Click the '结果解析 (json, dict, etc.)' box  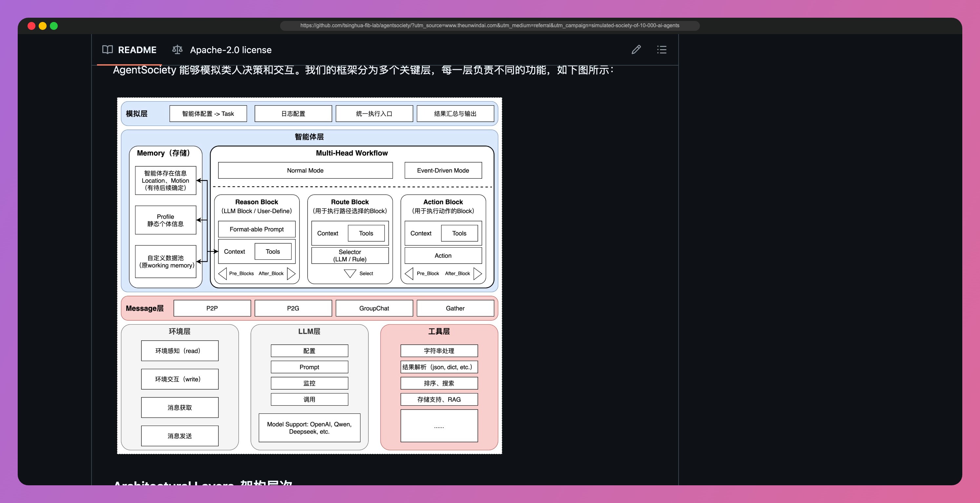(439, 367)
